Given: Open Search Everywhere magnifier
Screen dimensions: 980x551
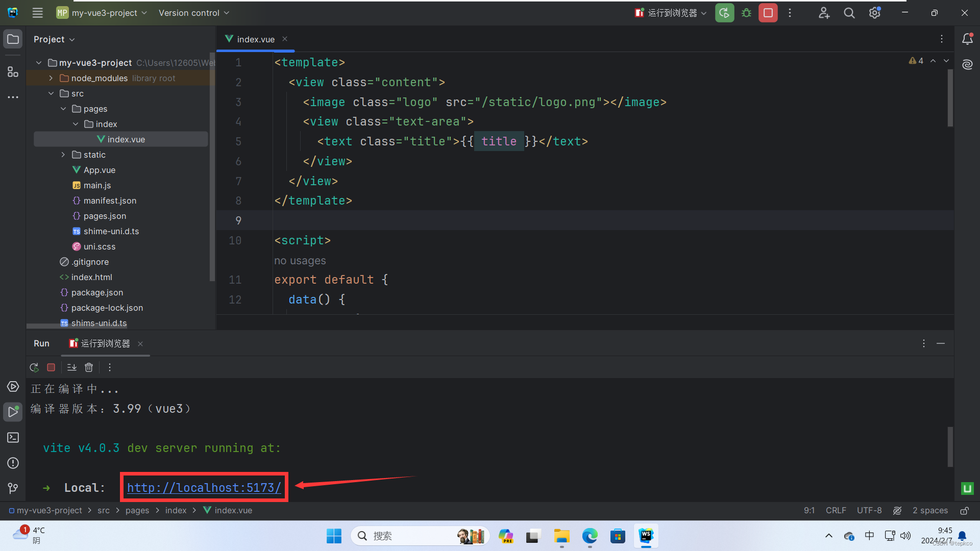Looking at the screenshot, I should 849,13.
